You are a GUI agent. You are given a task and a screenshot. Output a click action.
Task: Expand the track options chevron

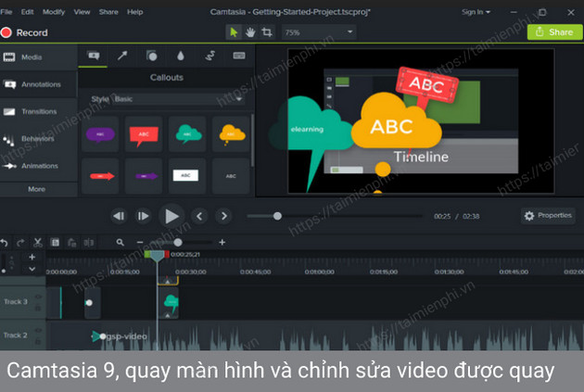tap(32, 269)
